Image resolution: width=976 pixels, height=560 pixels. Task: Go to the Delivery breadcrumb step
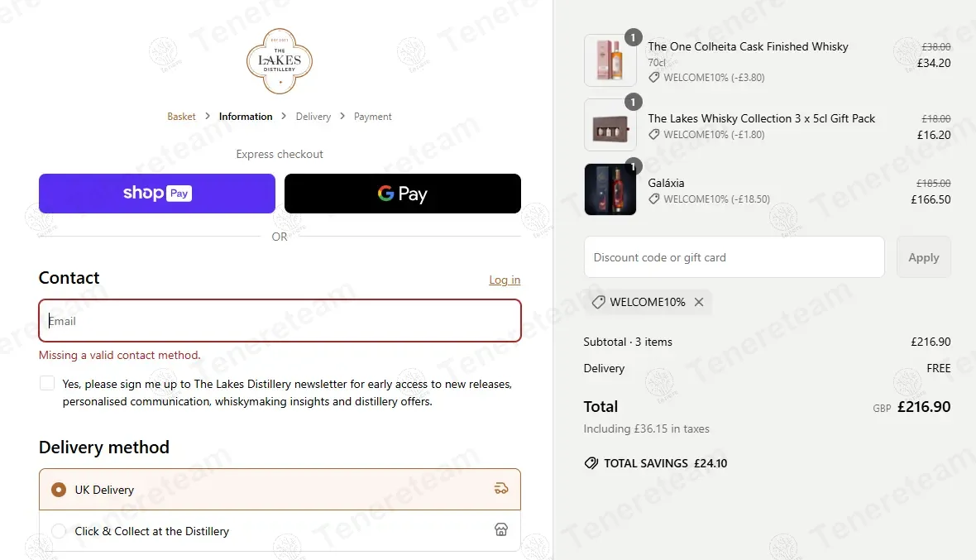(x=313, y=117)
